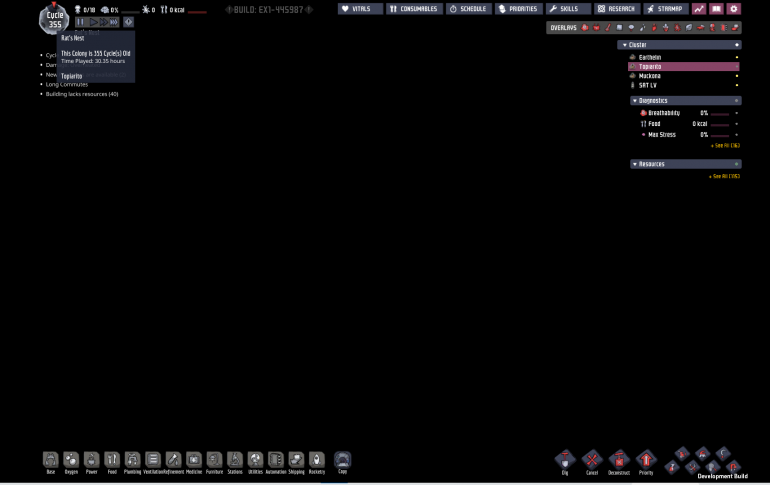Viewport: 770px width, 485px height.
Task: Click the Max Stress progress bar
Action: click(720, 135)
